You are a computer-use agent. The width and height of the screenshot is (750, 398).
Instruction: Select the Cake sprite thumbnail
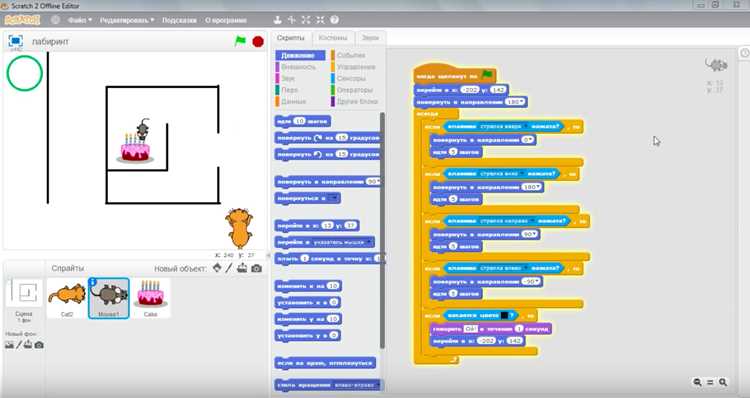[150, 298]
